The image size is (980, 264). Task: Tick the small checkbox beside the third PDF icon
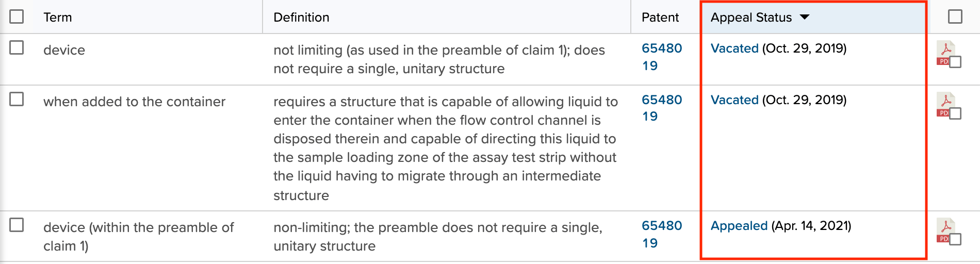[x=955, y=239]
